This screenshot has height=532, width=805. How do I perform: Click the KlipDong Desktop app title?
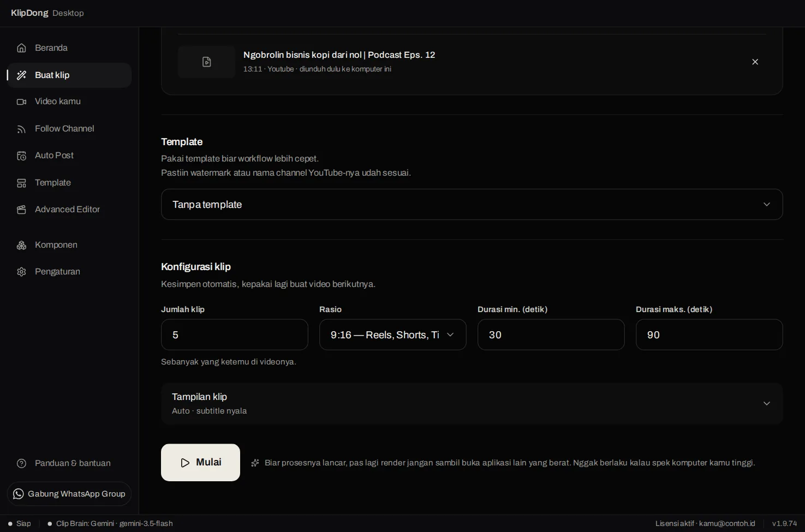coord(47,13)
